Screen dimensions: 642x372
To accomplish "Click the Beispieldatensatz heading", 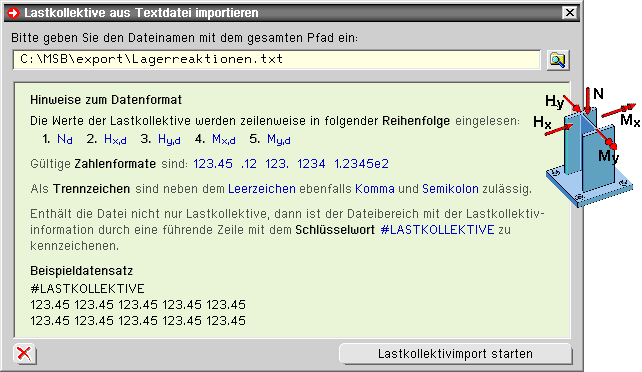I will click(81, 271).
